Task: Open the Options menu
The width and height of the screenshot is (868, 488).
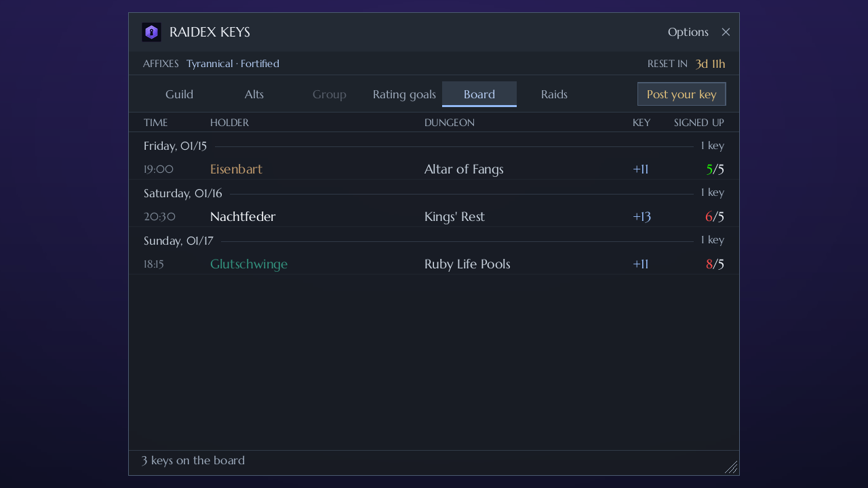Action: pyautogui.click(x=688, y=32)
